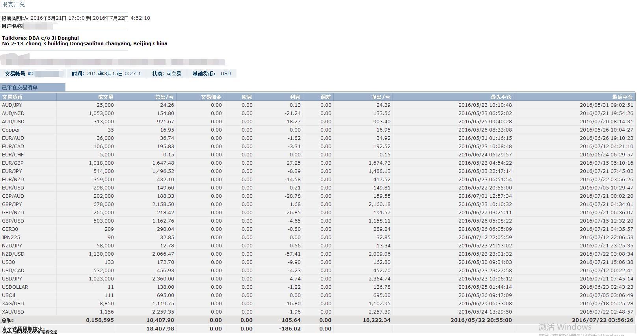
Task: Select the GER30 row label
Action: 10,229
